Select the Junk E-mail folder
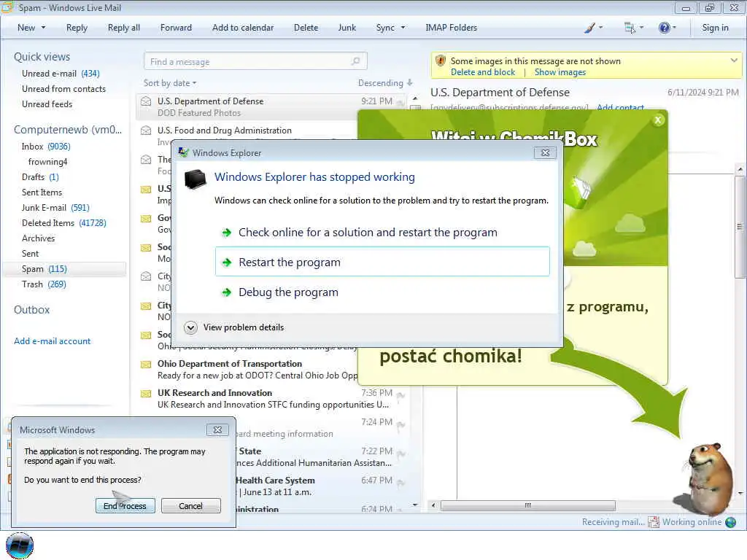The height and width of the screenshot is (560, 747). 55,208
